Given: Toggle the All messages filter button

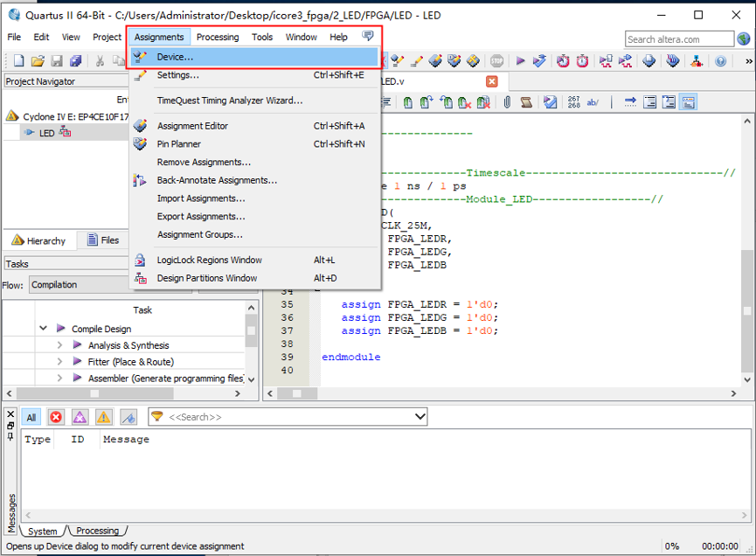Looking at the screenshot, I should 31,417.
